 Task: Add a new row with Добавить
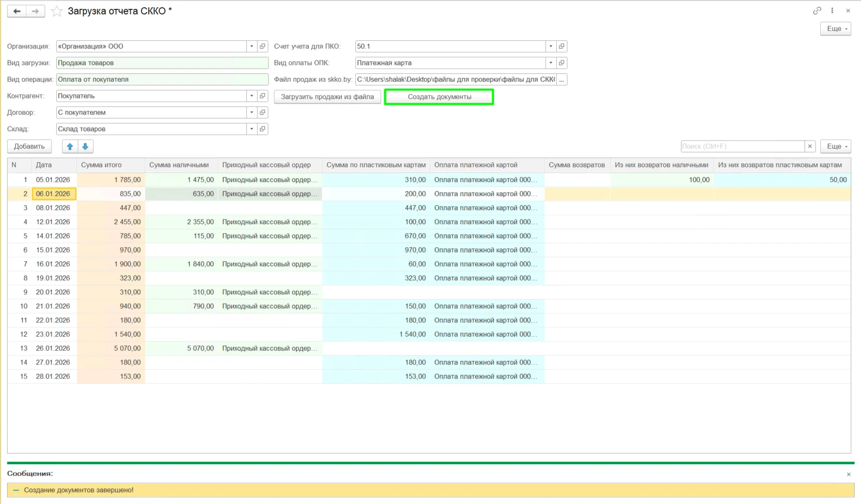[29, 147]
